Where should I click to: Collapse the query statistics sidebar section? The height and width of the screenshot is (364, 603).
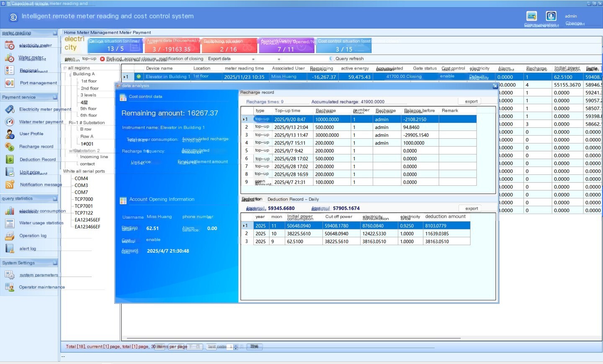(55, 199)
